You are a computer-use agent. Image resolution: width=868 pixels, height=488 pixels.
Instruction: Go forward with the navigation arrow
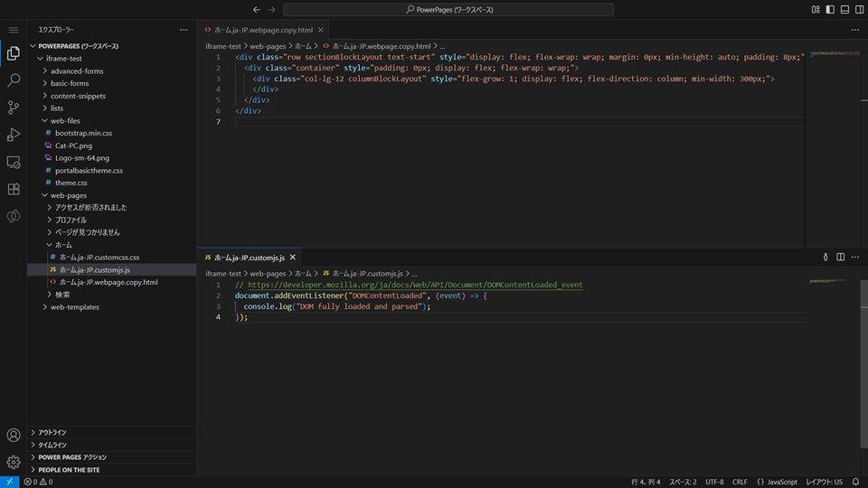coord(271,9)
